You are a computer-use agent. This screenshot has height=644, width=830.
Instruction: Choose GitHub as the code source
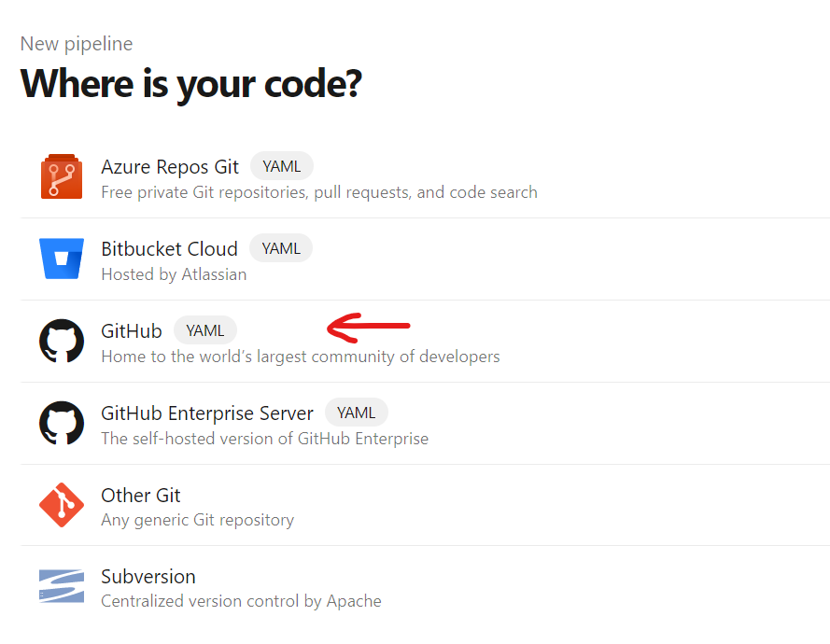click(131, 330)
